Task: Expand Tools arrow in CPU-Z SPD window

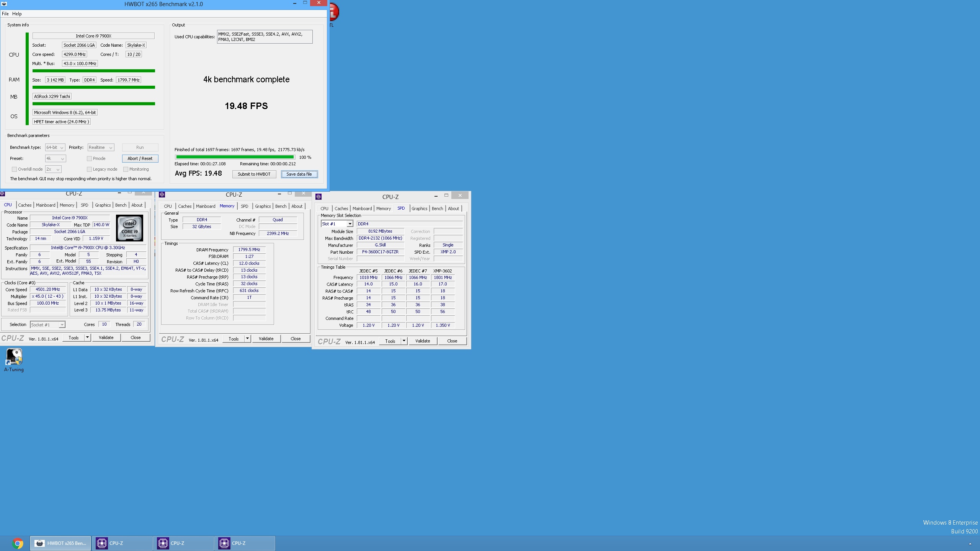Action: point(404,341)
